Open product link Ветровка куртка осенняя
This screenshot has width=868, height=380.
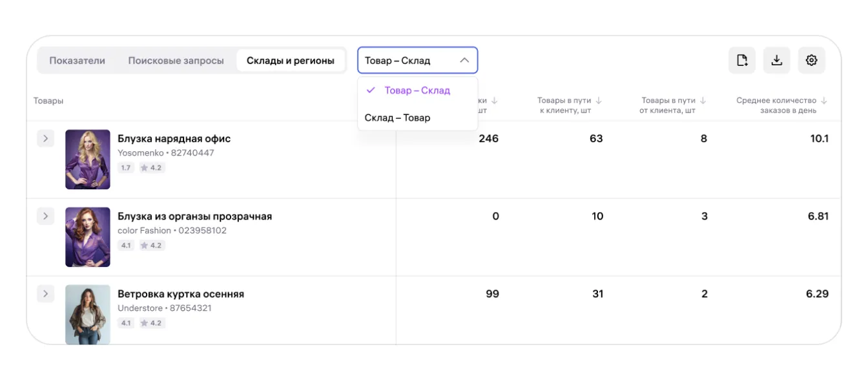pyautogui.click(x=181, y=294)
